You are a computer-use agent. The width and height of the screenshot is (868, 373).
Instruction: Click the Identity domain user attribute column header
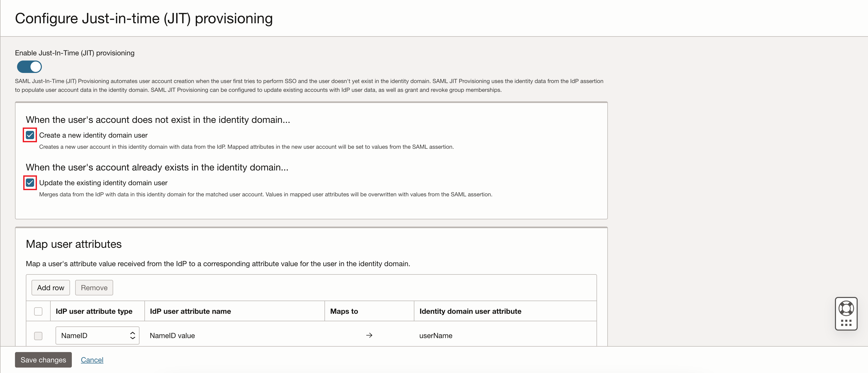[470, 311]
